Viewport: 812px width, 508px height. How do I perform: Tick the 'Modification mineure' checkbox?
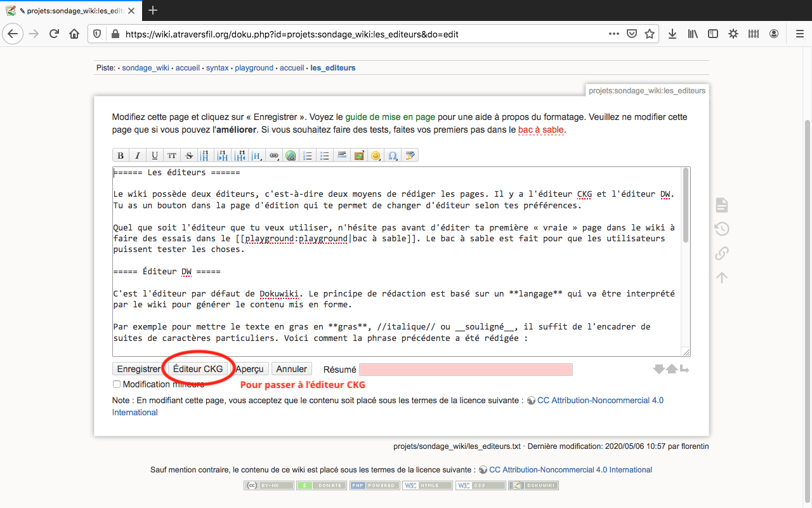[117, 384]
